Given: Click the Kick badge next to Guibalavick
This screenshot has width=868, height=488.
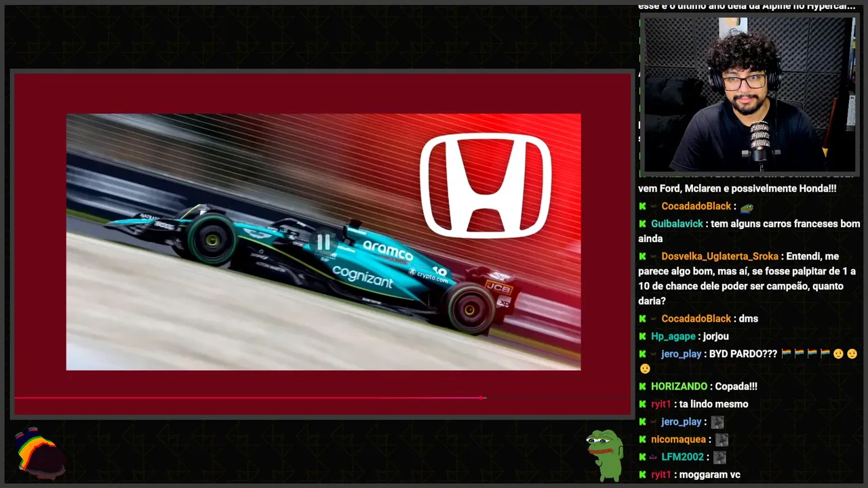Looking at the screenshot, I should [x=642, y=224].
